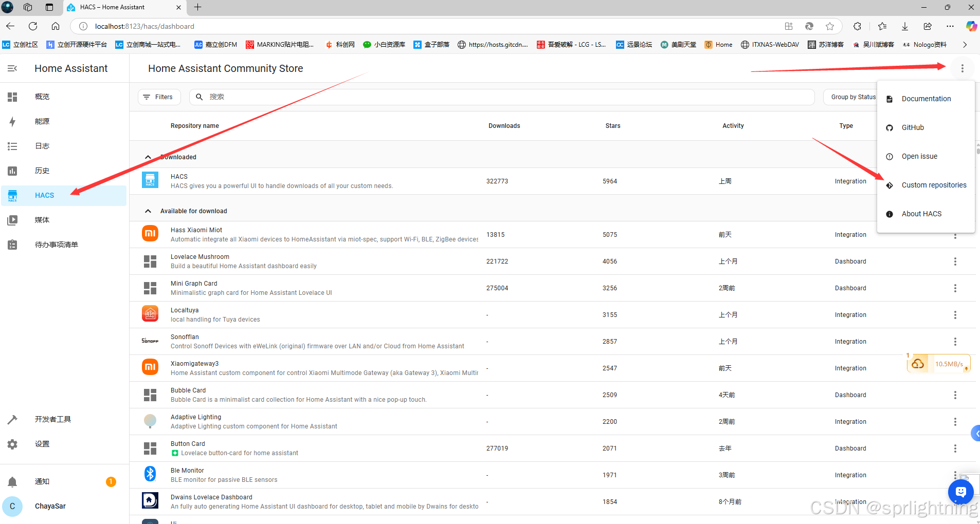The height and width of the screenshot is (524, 980).
Task: Open the 媒体 media sidebar item
Action: [64, 220]
